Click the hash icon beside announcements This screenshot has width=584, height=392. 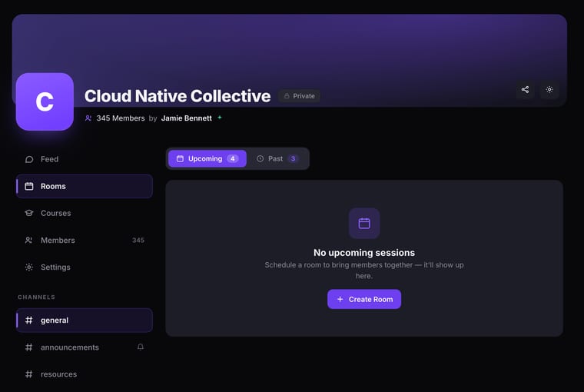(29, 347)
